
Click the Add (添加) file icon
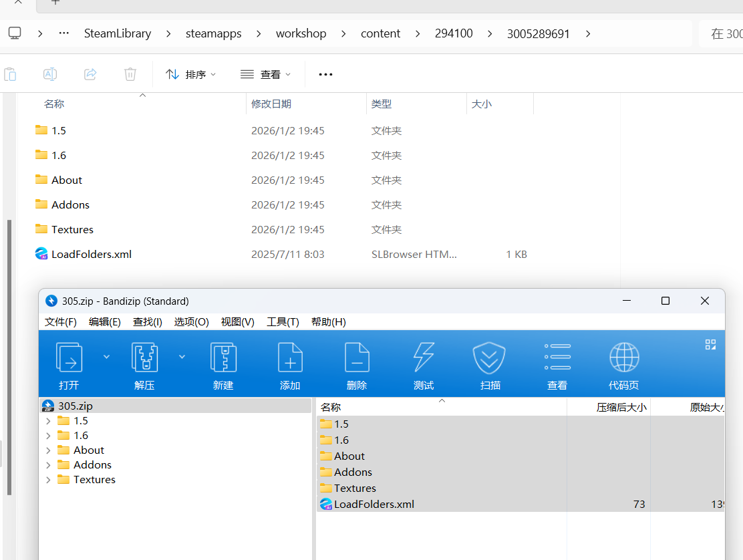[x=290, y=358]
